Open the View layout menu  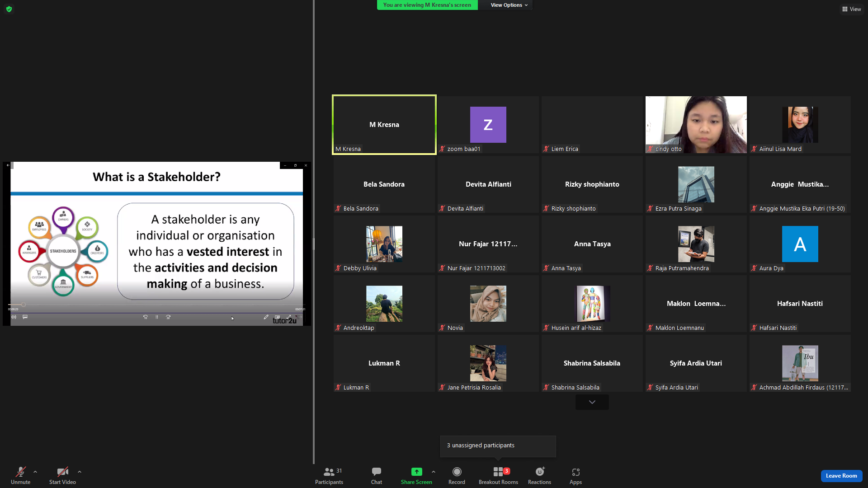[851, 9]
